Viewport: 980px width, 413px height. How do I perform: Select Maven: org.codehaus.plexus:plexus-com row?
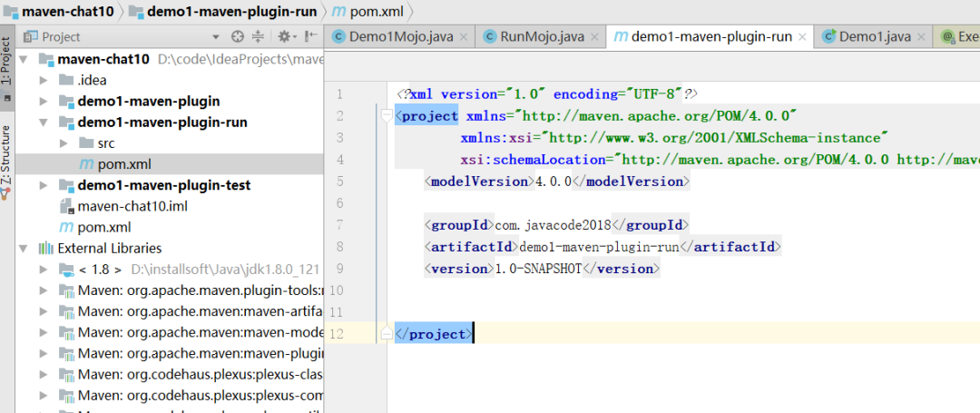coord(169,396)
